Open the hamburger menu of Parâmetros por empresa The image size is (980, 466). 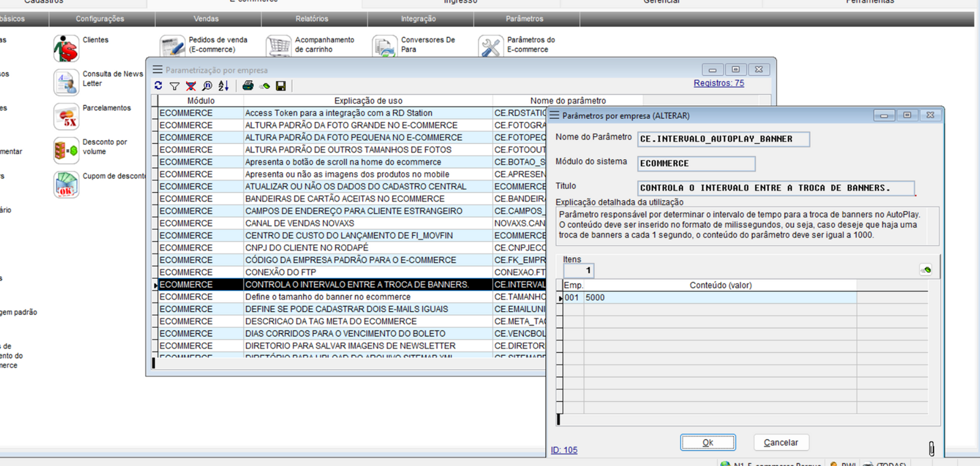(554, 115)
